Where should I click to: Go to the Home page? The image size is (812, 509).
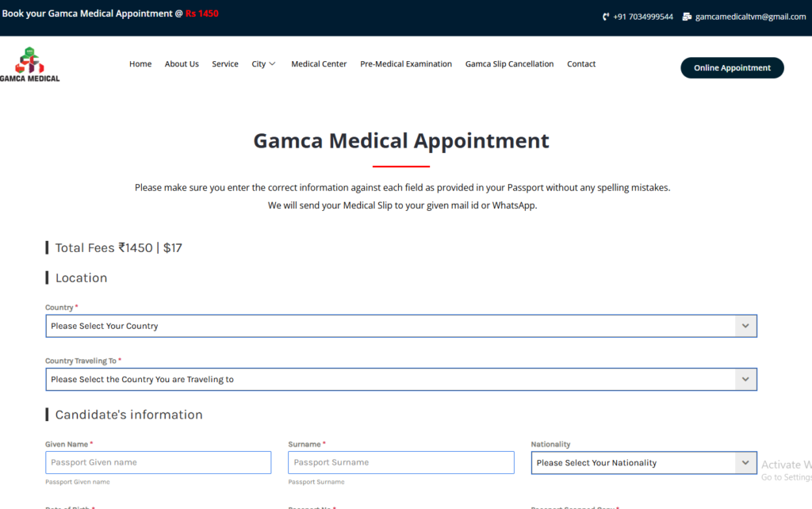click(x=140, y=64)
